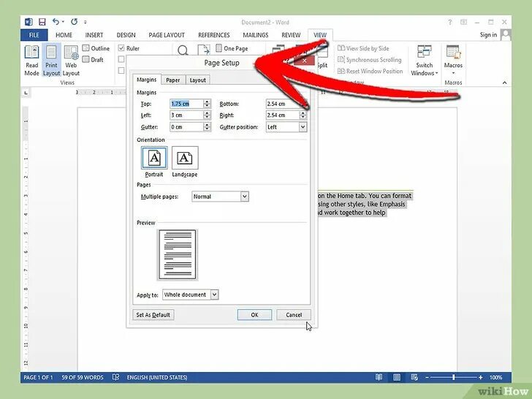The image size is (532, 399).
Task: Click the Redo icon in title bar
Action: coord(74,22)
